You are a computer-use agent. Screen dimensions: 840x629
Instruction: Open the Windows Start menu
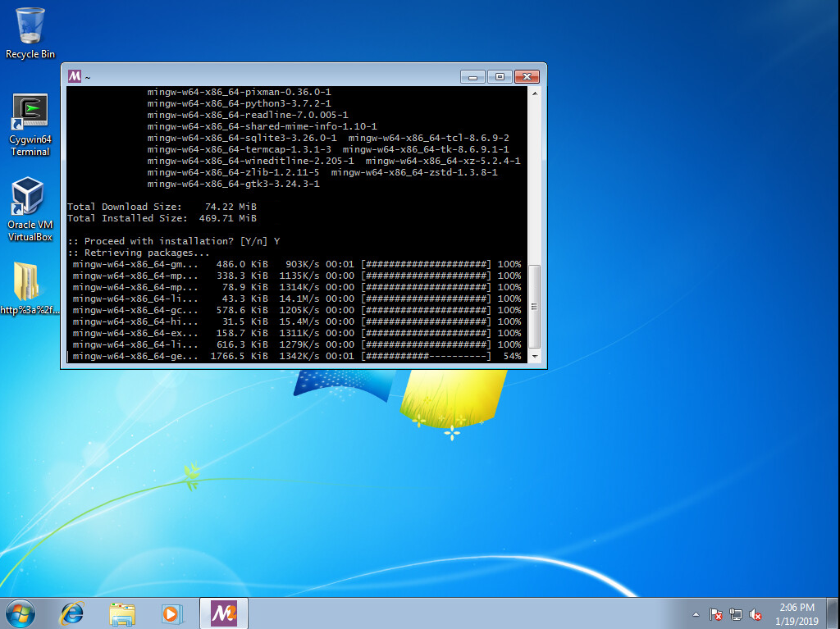[x=20, y=613]
